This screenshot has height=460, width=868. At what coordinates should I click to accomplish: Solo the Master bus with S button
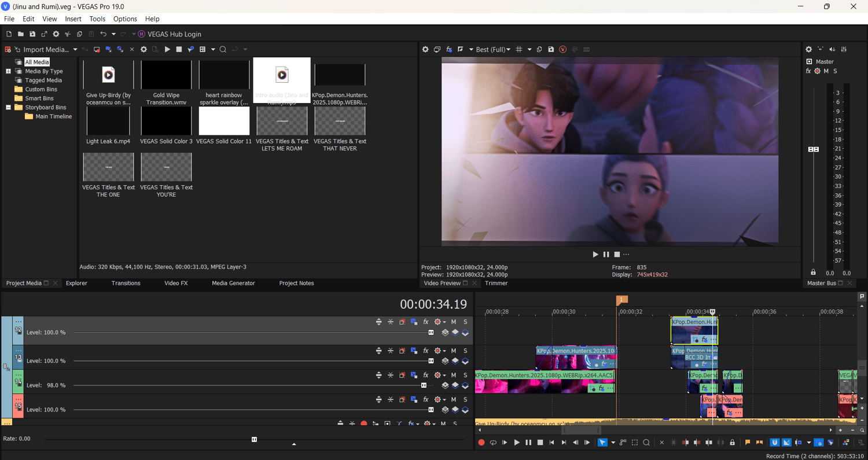pos(835,71)
